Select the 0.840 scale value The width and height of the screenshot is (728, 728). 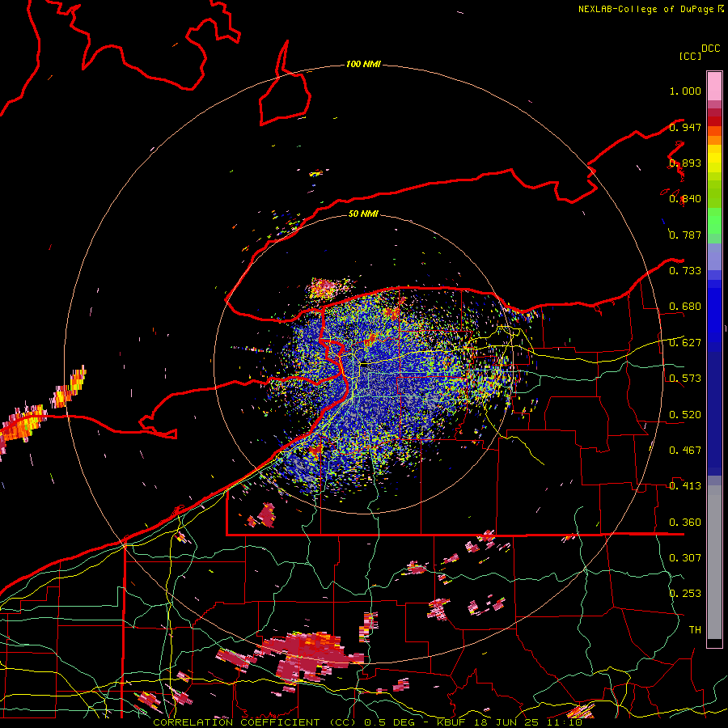point(685,199)
